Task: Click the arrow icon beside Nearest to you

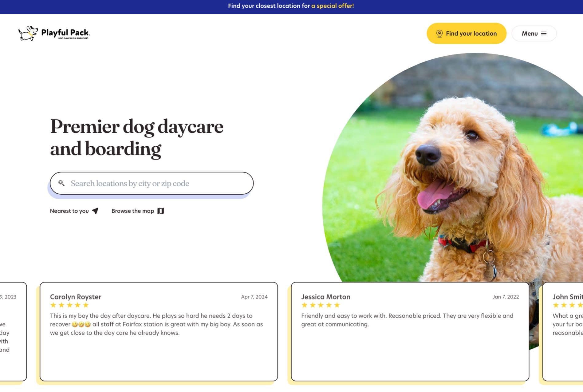Action: tap(95, 211)
